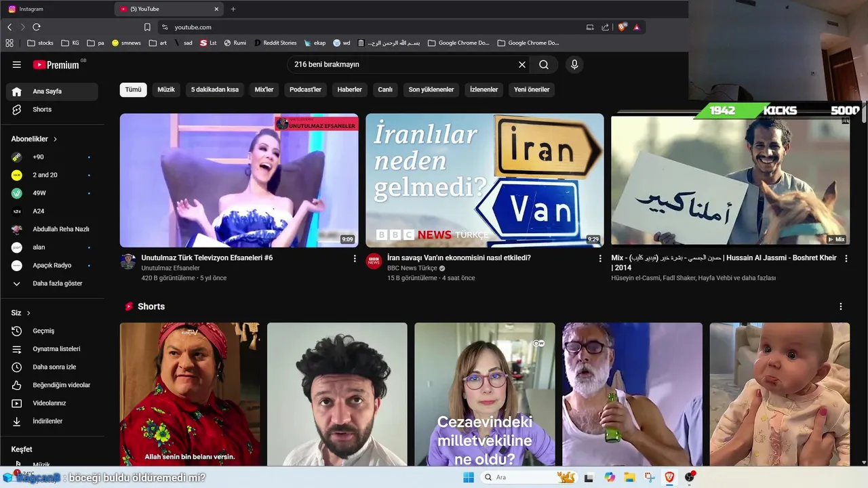Open Apaçık Radyo subscription
The image size is (868, 488).
click(52, 265)
